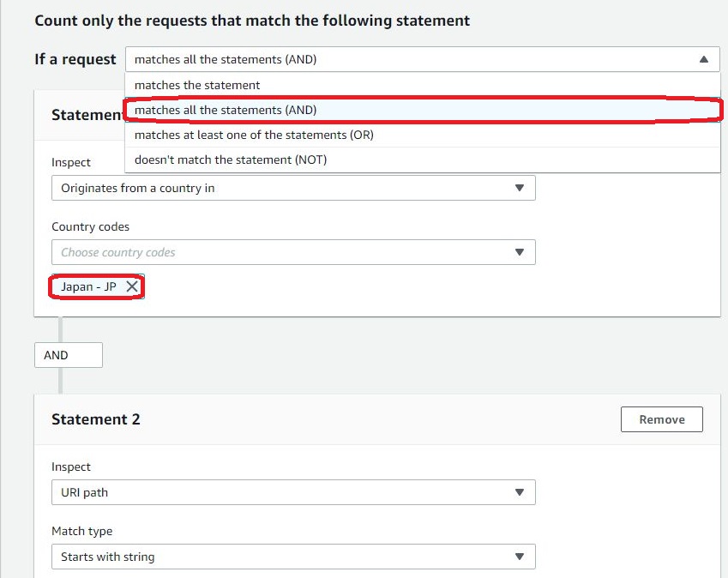
Task: Click the Remove button on Statement 2
Action: coord(661,419)
